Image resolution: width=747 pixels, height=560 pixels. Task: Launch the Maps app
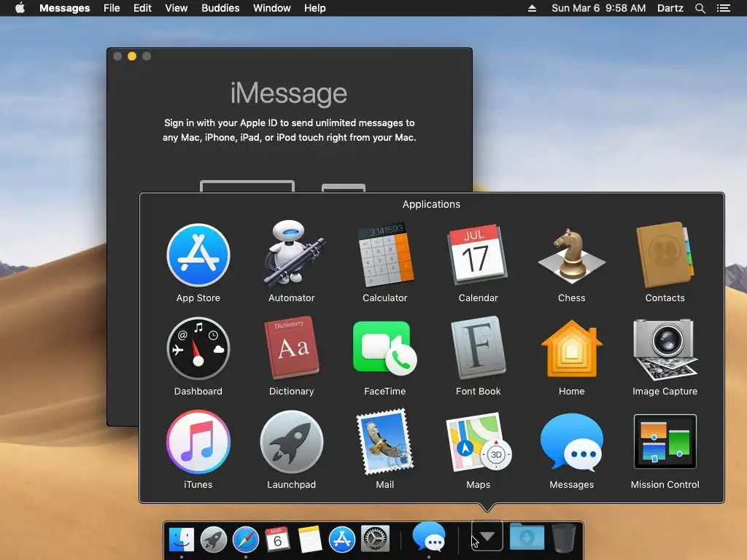(478, 442)
